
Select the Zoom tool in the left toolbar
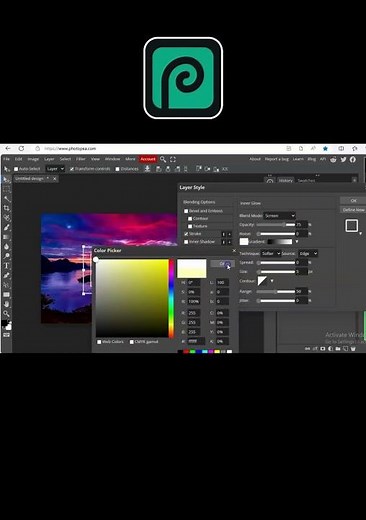(x=6, y=314)
